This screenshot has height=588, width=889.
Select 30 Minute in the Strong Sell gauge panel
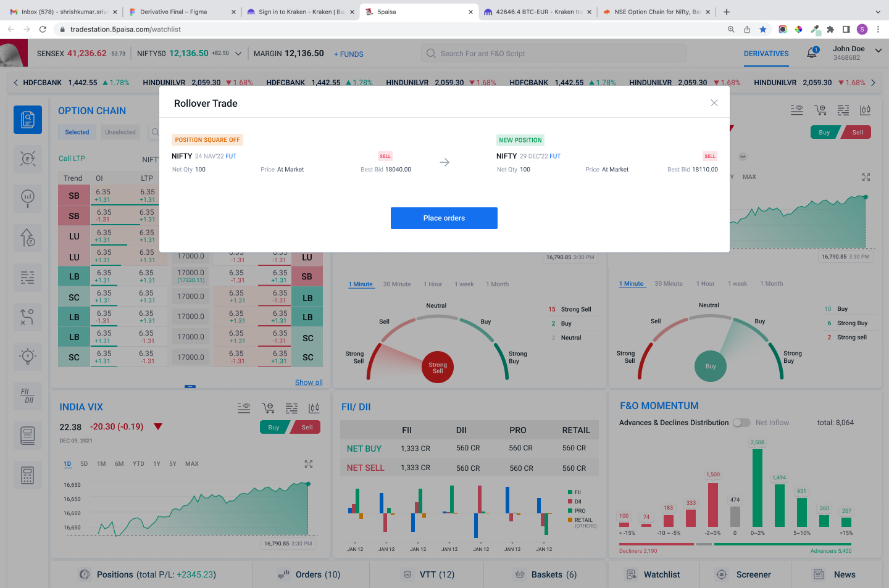click(x=397, y=284)
